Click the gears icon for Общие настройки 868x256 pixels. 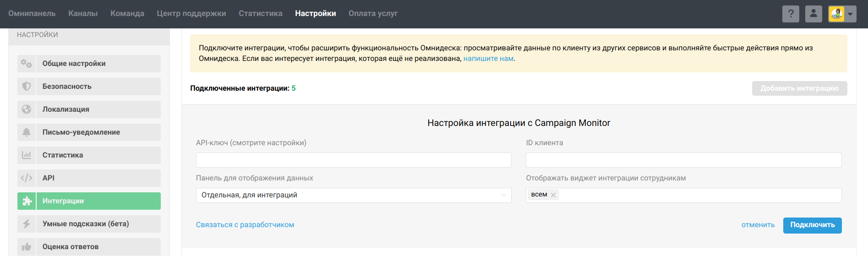click(x=27, y=64)
